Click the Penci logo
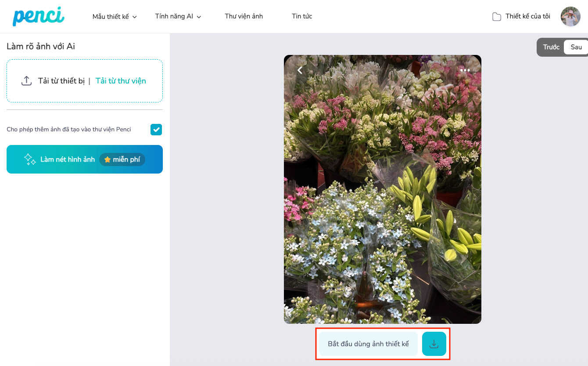This screenshot has height=366, width=588. (x=39, y=16)
